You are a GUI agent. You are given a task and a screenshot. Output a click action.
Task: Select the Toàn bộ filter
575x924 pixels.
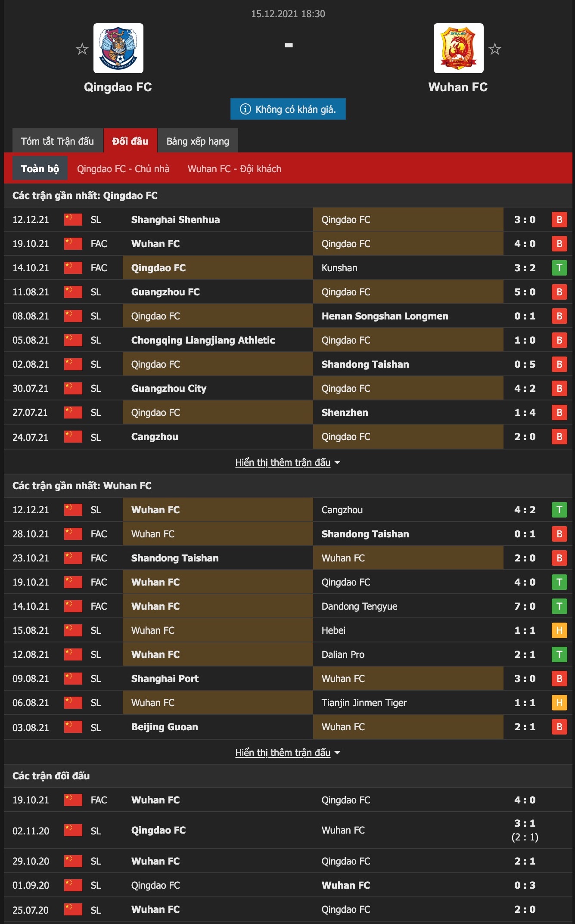coord(40,168)
